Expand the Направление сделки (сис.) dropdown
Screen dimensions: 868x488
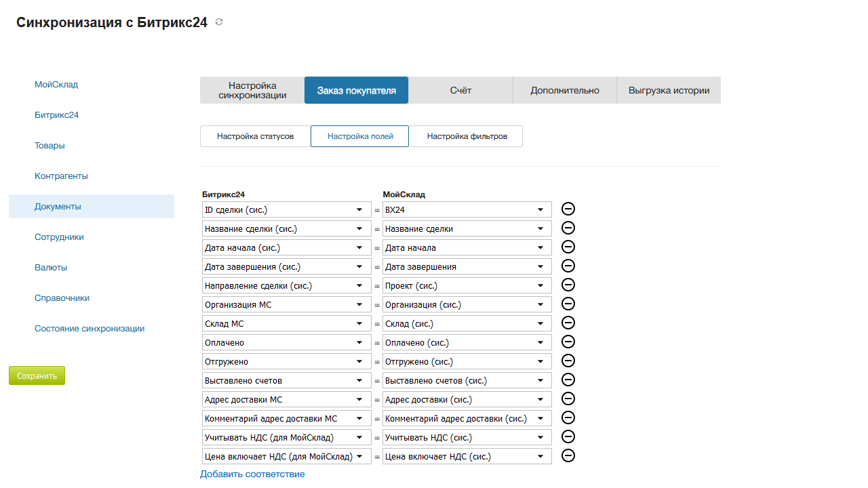(286, 286)
